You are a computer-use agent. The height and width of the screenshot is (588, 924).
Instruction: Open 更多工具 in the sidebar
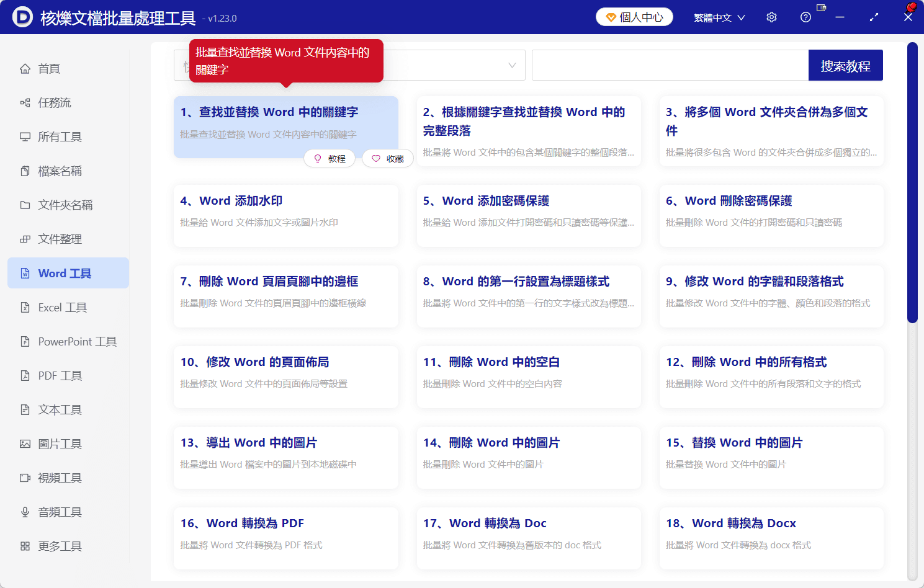[x=68, y=546]
